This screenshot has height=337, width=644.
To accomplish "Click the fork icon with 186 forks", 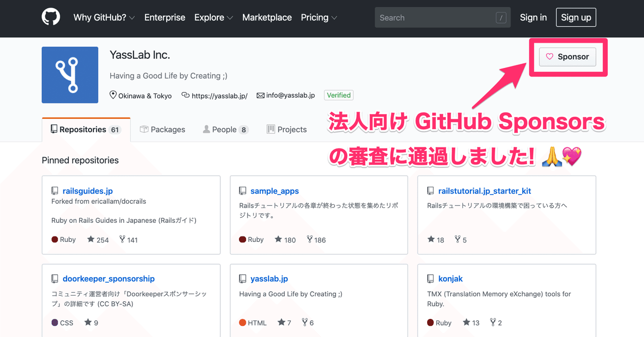I will pyautogui.click(x=310, y=239).
